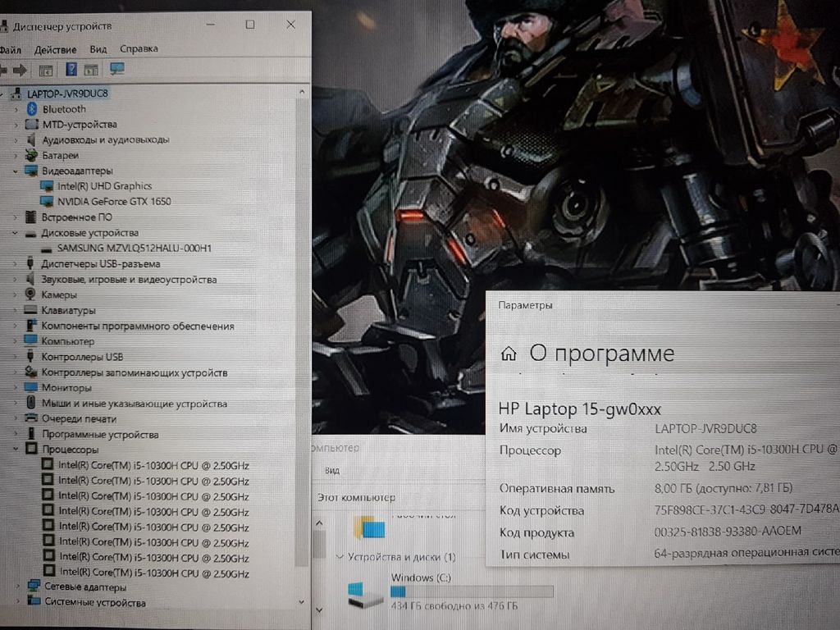Image resolution: width=840 pixels, height=630 pixels.
Task: Collapse the Устройства и диски section
Action: [340, 557]
